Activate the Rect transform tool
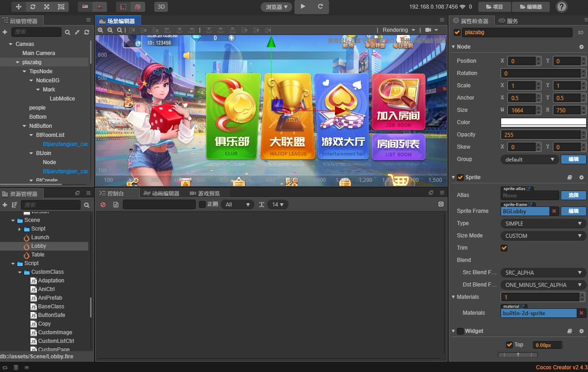588x372 pixels. 61,7
